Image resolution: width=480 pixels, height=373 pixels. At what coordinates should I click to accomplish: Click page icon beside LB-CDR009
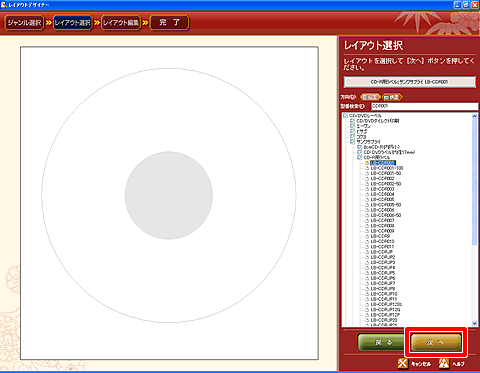point(367,231)
